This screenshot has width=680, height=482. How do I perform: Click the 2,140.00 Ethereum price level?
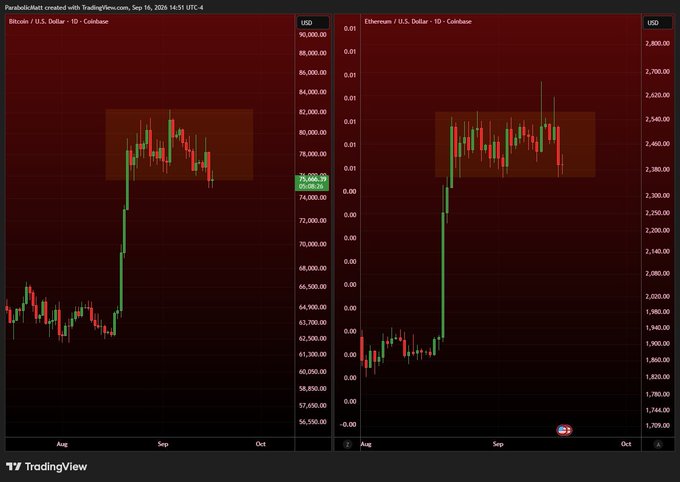(x=657, y=251)
